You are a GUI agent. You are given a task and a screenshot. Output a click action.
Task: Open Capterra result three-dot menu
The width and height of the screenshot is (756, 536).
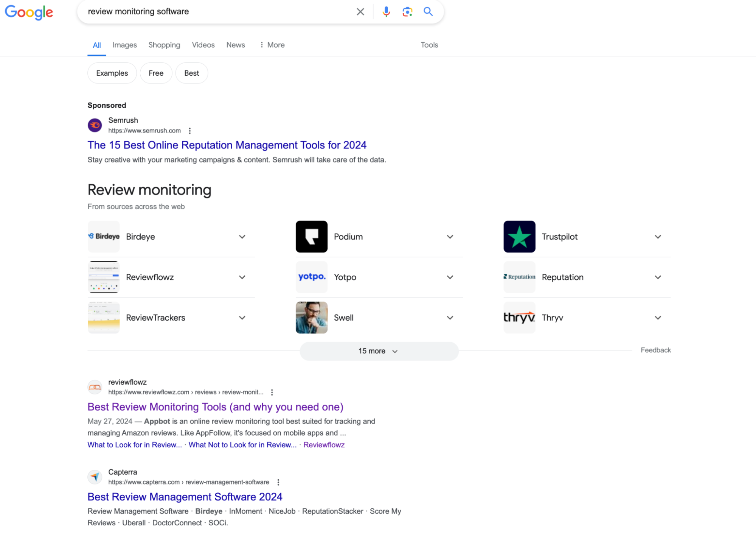278,482
